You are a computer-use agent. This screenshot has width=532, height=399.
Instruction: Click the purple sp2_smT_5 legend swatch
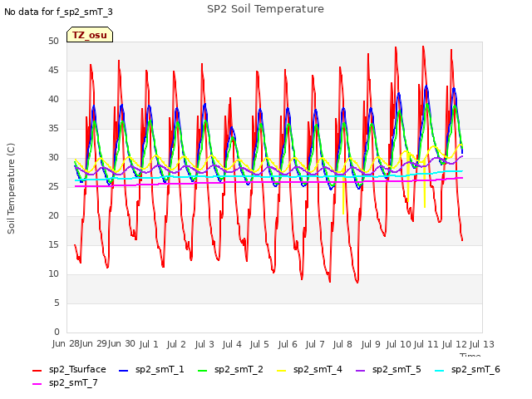click(360, 371)
